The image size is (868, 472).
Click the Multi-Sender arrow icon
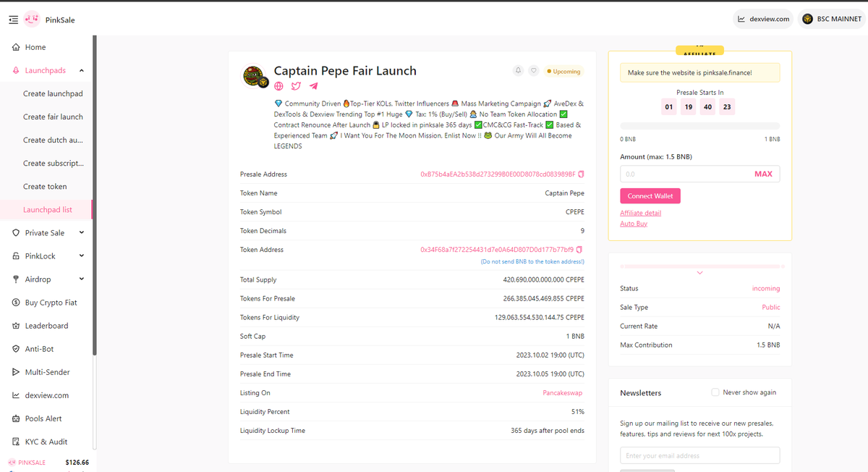(x=16, y=372)
